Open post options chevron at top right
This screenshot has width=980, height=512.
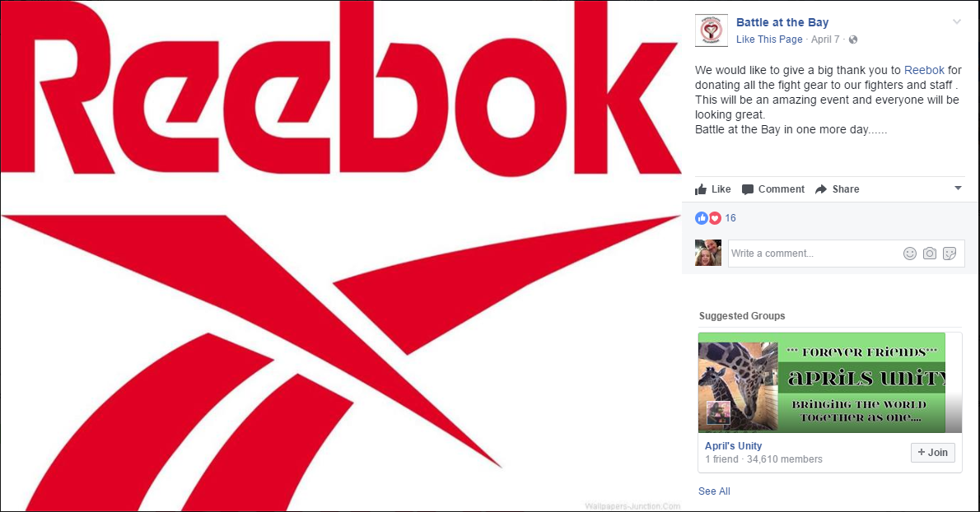[x=956, y=22]
